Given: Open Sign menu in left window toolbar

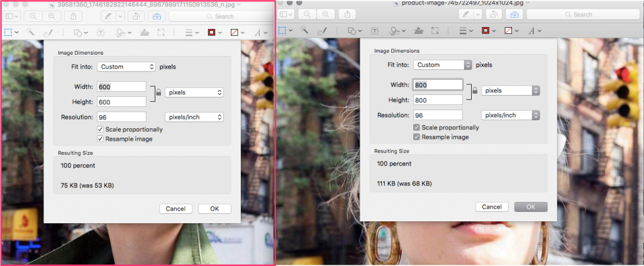Looking at the screenshot, I should [119, 31].
